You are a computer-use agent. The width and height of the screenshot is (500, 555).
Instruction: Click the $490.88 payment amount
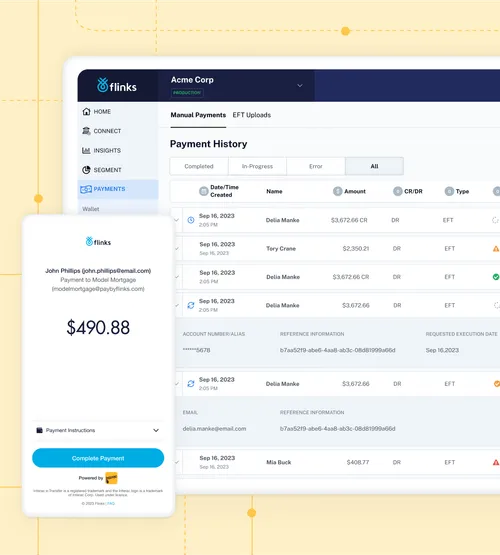coord(98,327)
